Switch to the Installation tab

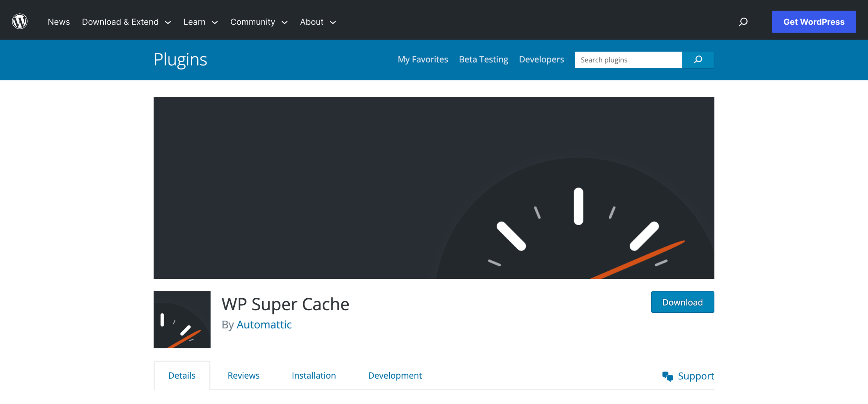click(314, 376)
